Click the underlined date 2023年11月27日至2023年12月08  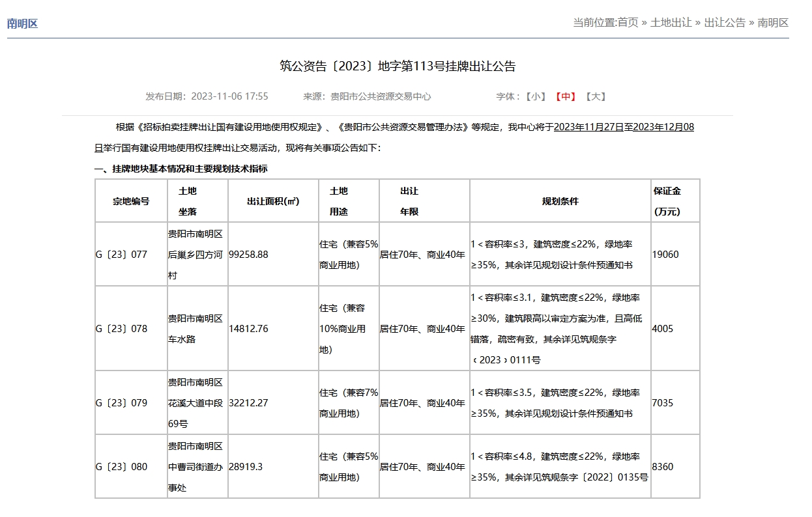coord(624,127)
